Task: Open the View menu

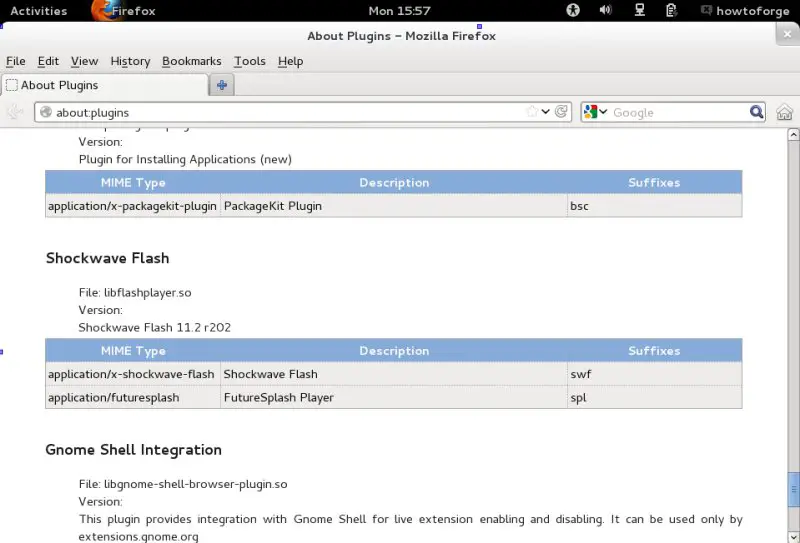Action: 84,61
